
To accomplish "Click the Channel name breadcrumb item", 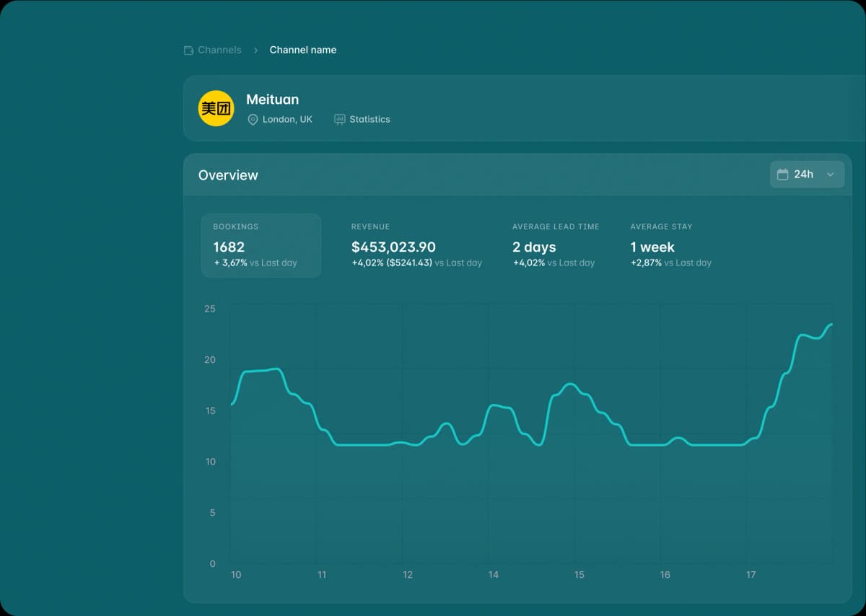I will click(302, 50).
